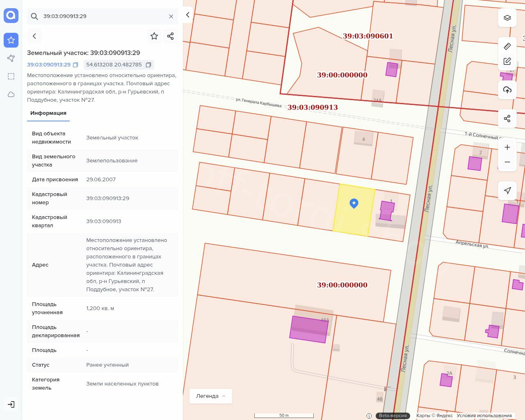Open favorites in left sidebar
Screen dimensions: 525x420
point(11,40)
